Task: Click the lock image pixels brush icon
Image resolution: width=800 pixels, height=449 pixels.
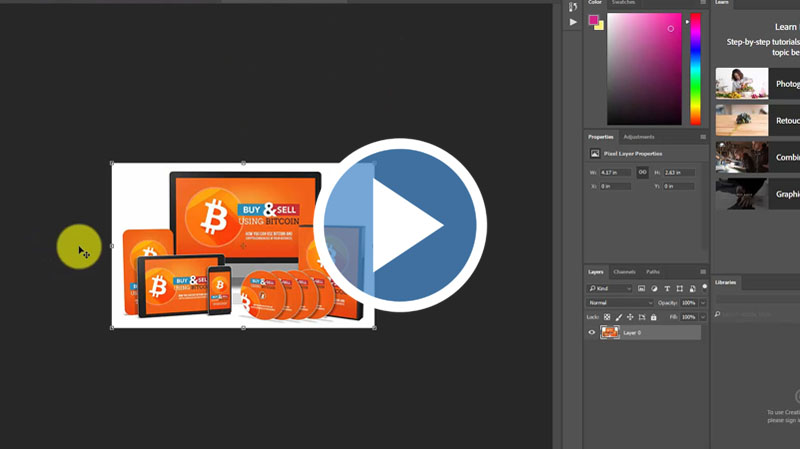Action: [x=619, y=317]
